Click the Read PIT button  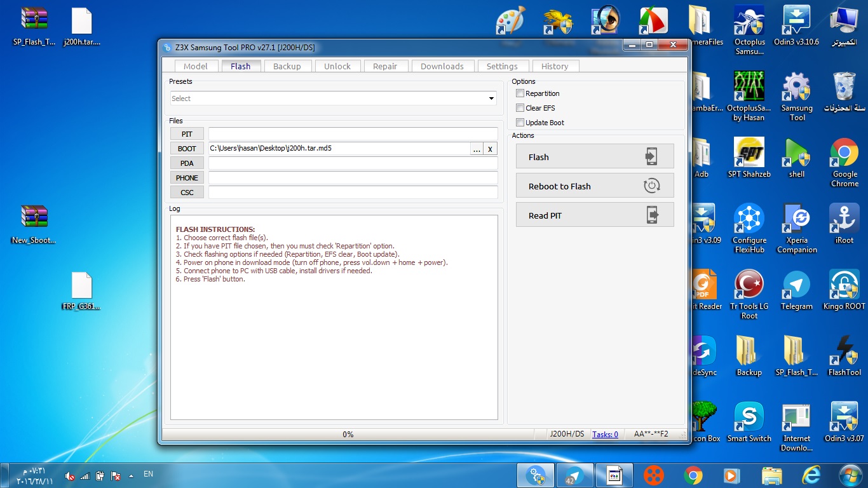[x=595, y=215]
